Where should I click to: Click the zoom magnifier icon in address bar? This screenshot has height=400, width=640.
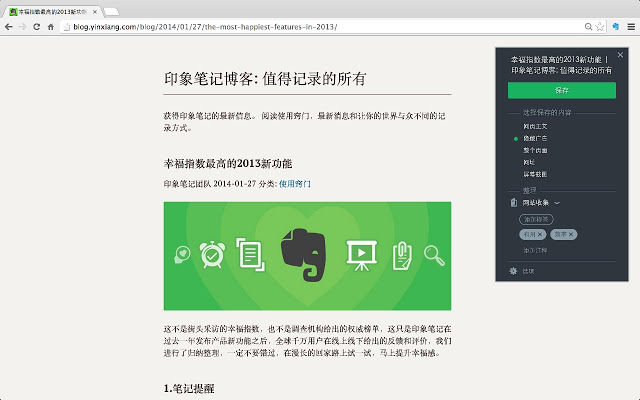click(x=588, y=27)
